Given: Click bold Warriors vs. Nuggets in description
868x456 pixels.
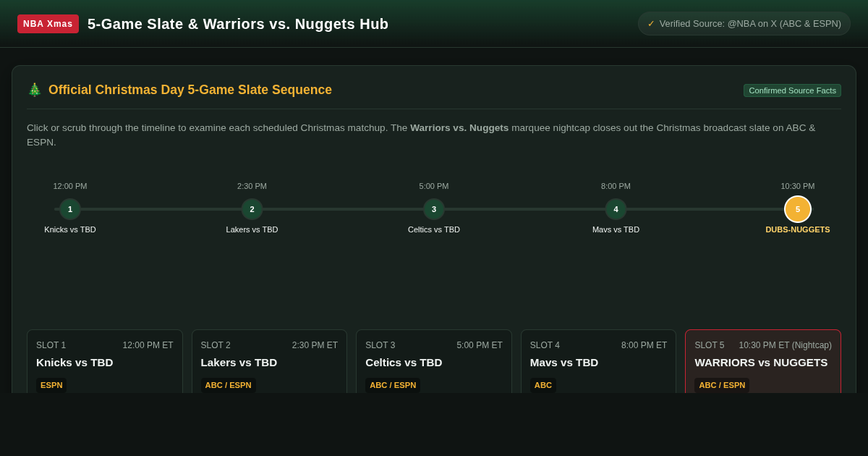Looking at the screenshot, I should point(459,127).
